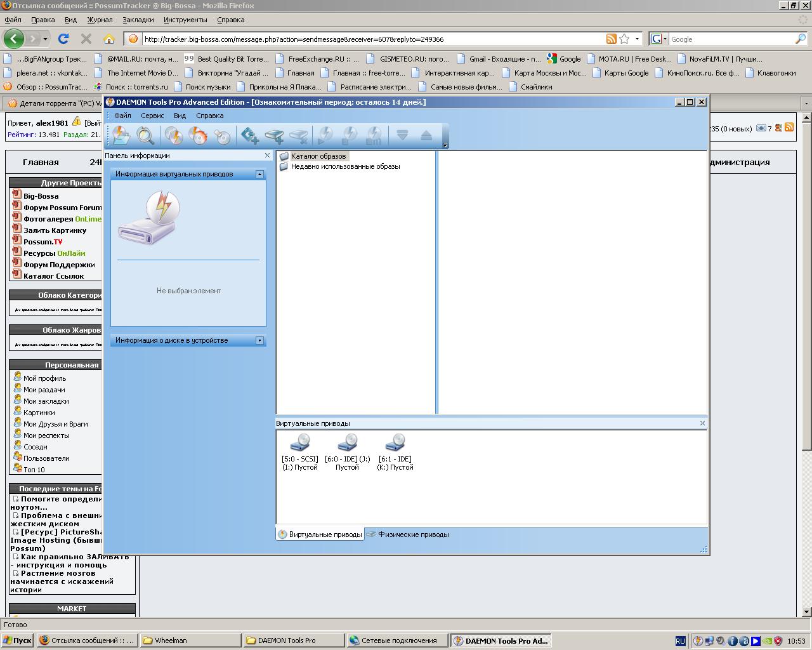The width and height of the screenshot is (812, 650).
Task: Open the Gmail - Входящие bookmark
Action: (x=499, y=59)
